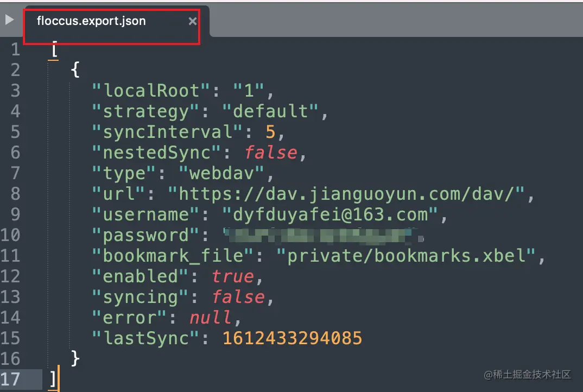The image size is (583, 392).
Task: Click the "nestedSync" key
Action: coord(156,153)
